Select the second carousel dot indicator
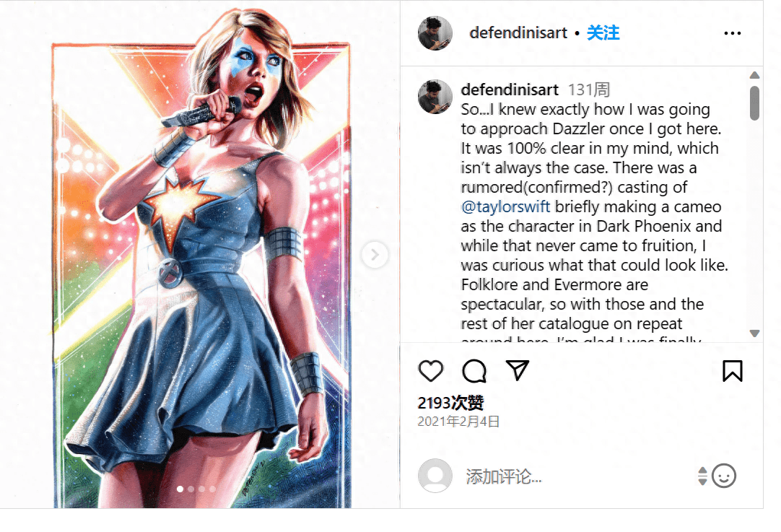Image resolution: width=781 pixels, height=532 pixels. [x=191, y=489]
